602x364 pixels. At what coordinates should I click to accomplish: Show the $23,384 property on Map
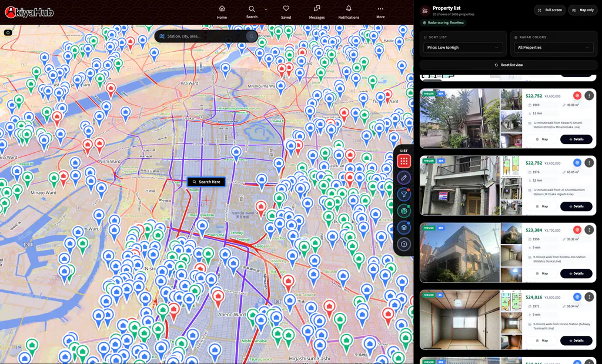pos(541,273)
